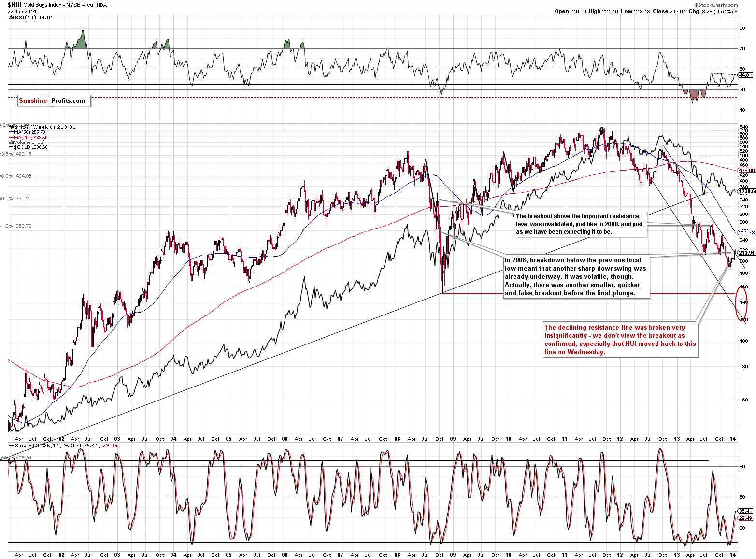756x559 pixels.
Task: Click the 255.78 MA(50) price tag on right axis
Action: [x=747, y=232]
